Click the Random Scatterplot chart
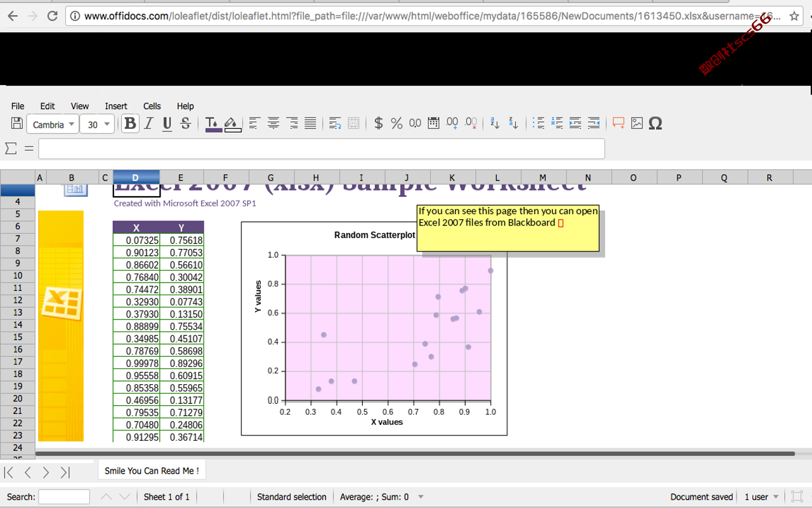Image resolution: width=812 pixels, height=508 pixels. (374, 328)
